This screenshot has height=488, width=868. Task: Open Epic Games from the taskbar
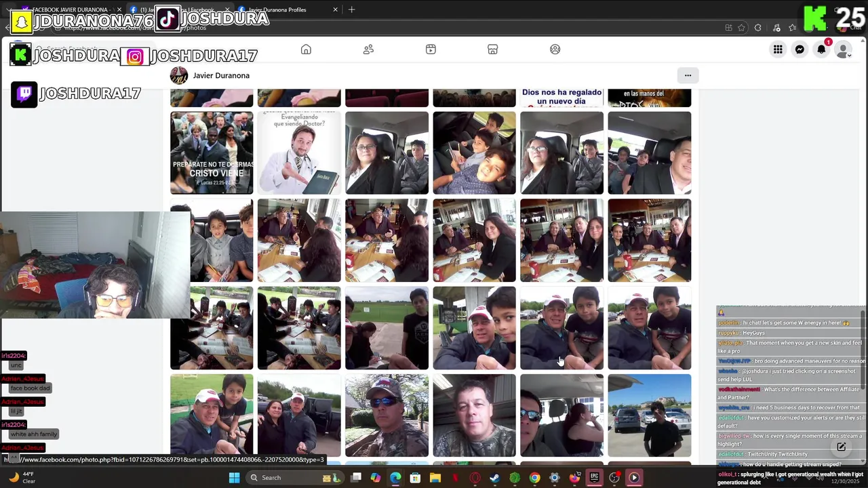pyautogui.click(x=594, y=478)
